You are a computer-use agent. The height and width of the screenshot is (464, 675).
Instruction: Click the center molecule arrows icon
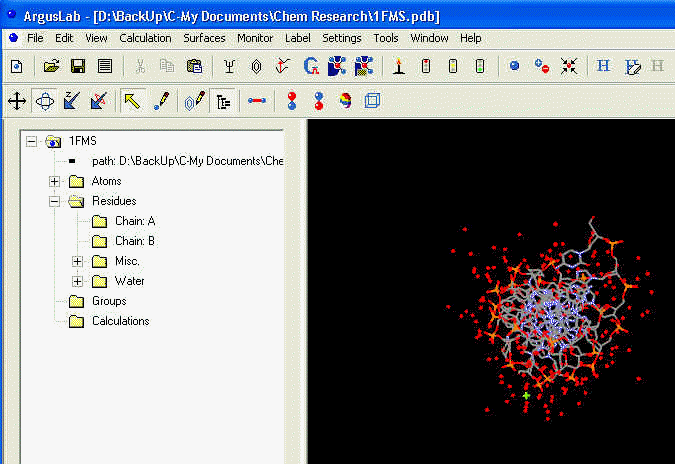(x=569, y=66)
